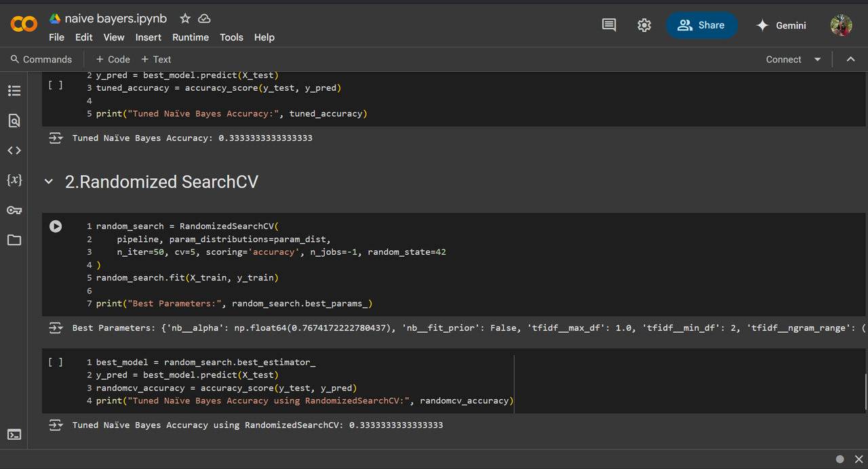Open the settings gear icon
868x469 pixels.
click(x=644, y=25)
